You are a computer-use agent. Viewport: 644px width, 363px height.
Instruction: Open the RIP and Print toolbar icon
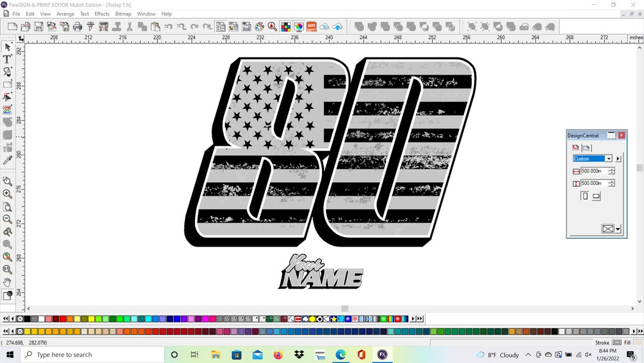(103, 26)
